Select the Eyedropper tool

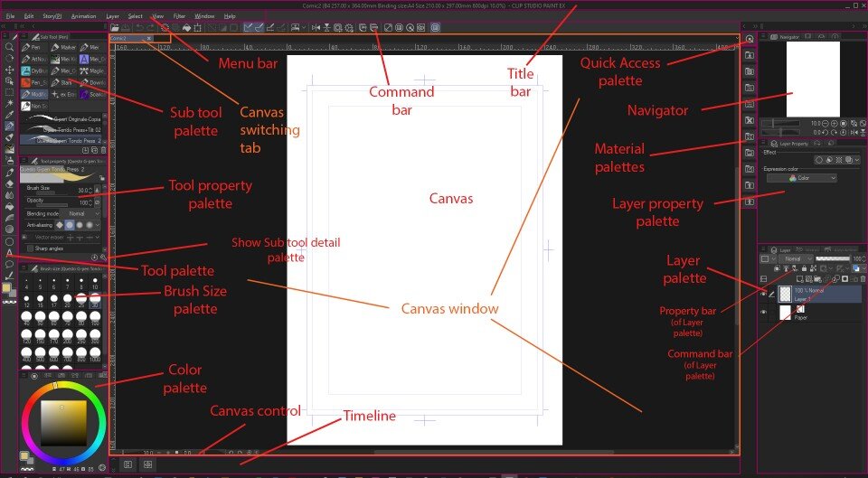click(x=9, y=115)
